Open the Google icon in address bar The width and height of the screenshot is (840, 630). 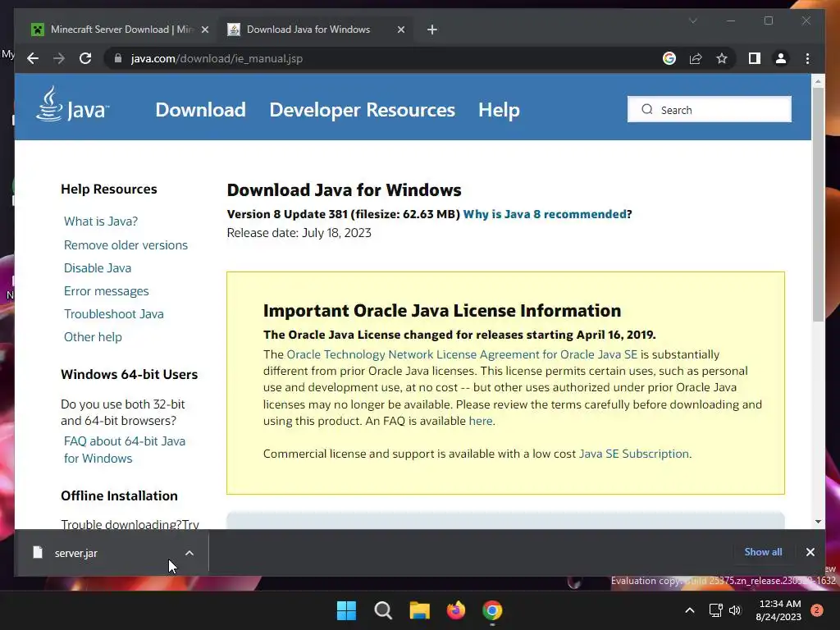669,58
